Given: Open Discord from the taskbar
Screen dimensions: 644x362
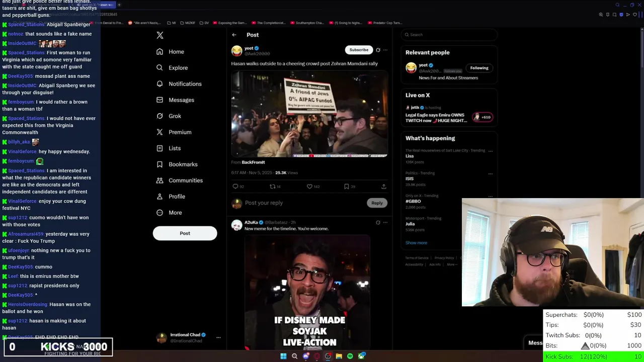Looking at the screenshot, I should (x=306, y=356).
